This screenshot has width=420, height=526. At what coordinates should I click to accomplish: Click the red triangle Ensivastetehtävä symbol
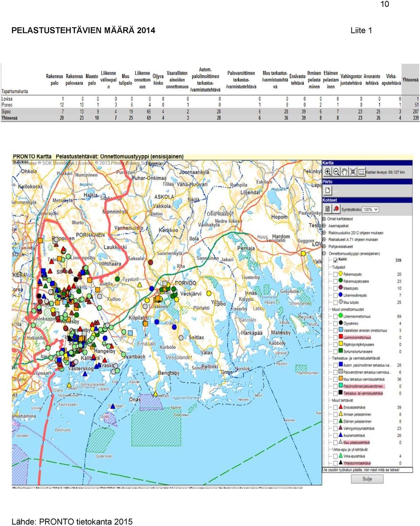pyautogui.click(x=340, y=407)
